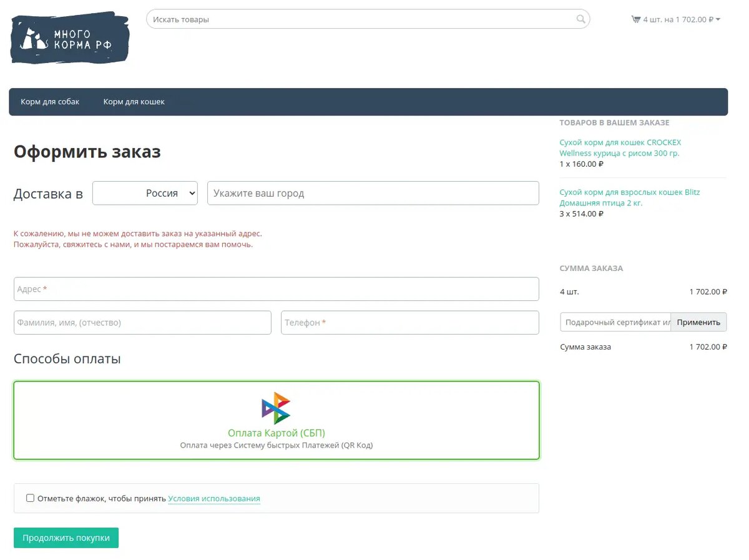Click the Подарочный сертификат input field

pyautogui.click(x=615, y=322)
